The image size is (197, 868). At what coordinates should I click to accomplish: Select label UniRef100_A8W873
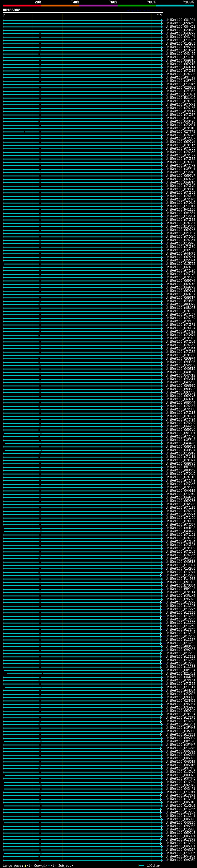click(180, 775)
